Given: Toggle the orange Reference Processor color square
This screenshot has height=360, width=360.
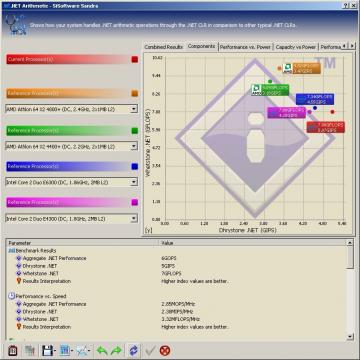Looking at the screenshot, I should pyautogui.click(x=135, y=94).
